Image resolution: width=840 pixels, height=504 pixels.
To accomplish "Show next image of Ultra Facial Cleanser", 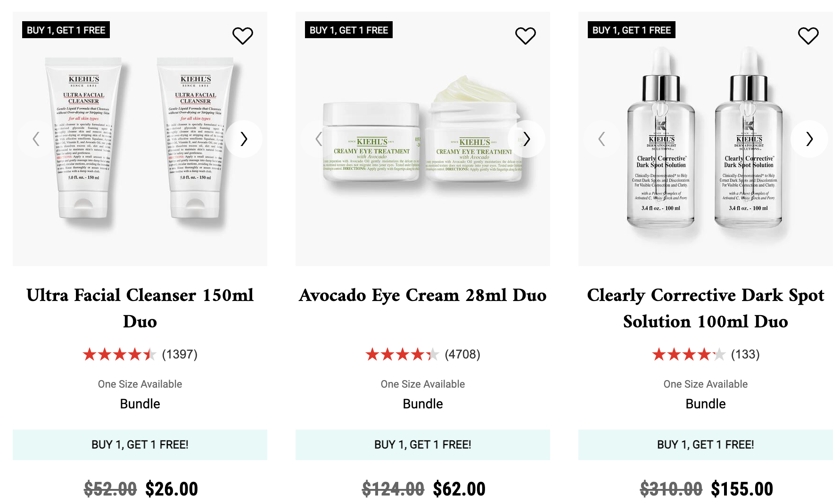I will 244,139.
